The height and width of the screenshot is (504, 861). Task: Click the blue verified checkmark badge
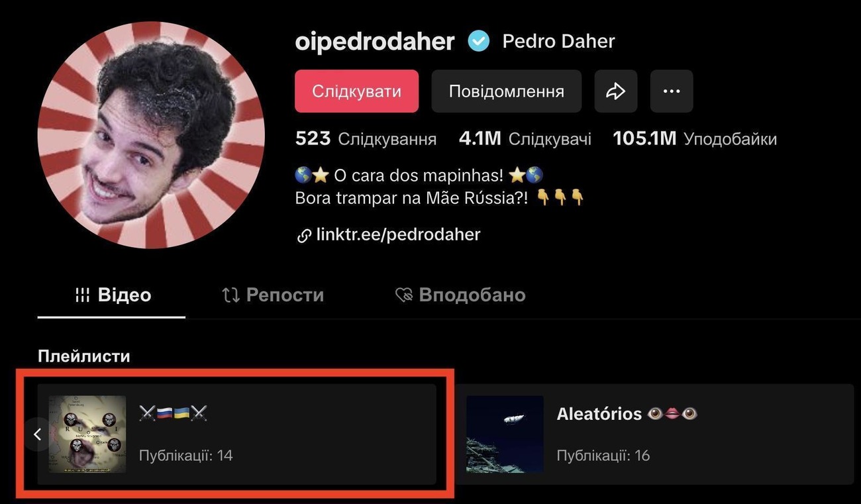click(x=478, y=42)
